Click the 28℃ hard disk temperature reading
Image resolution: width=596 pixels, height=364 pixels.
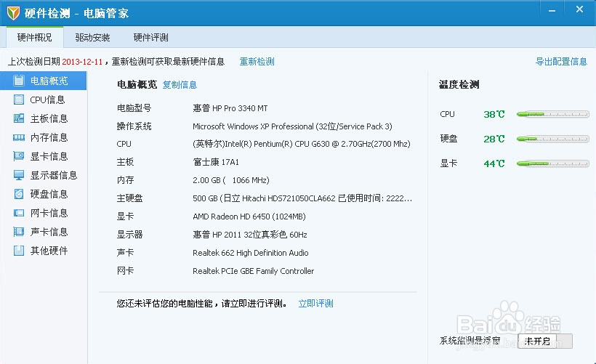coord(494,139)
